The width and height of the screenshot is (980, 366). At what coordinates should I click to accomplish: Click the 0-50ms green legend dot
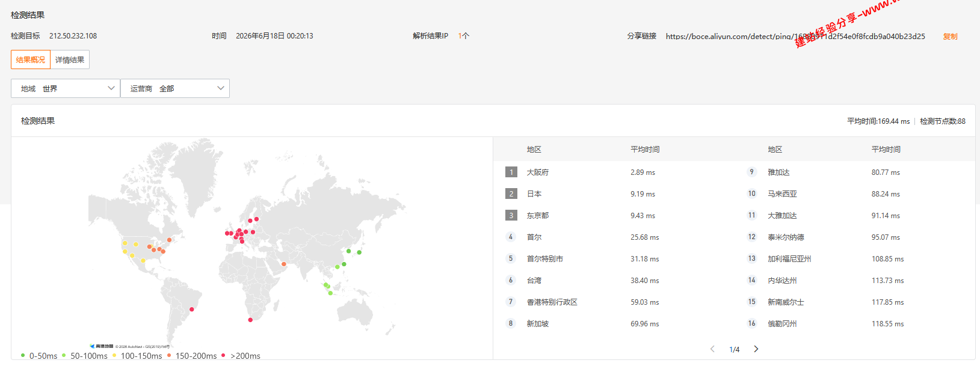coord(23,355)
